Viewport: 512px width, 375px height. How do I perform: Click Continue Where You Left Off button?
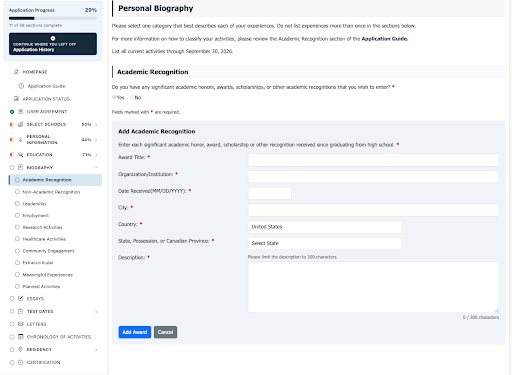[53, 44]
